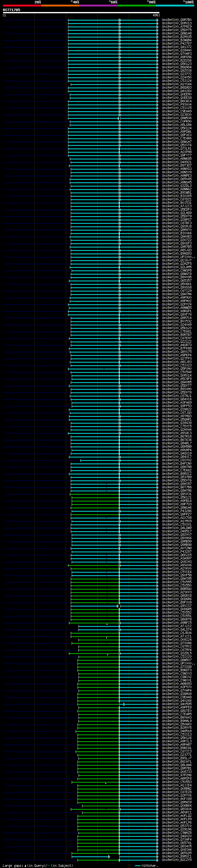This screenshot has height=868, width=197.
Task: Click alignment bar for UniRef100_Q9XIS7
Action: point(114,606)
